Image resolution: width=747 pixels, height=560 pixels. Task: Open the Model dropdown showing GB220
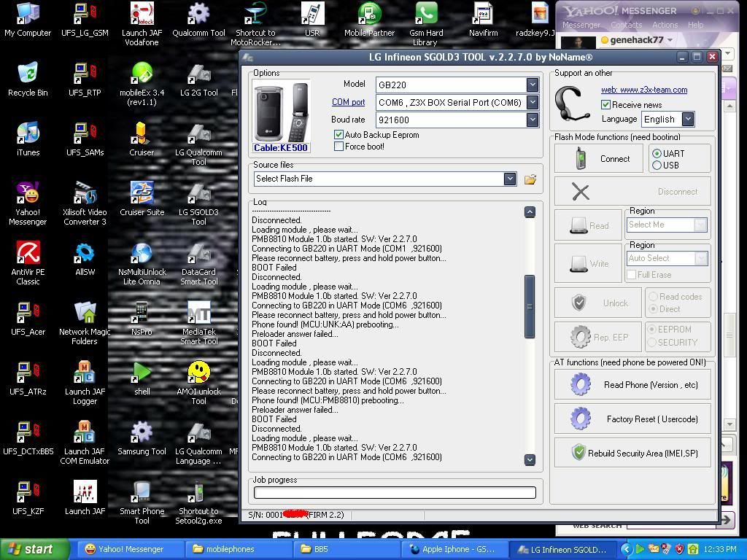pos(533,85)
